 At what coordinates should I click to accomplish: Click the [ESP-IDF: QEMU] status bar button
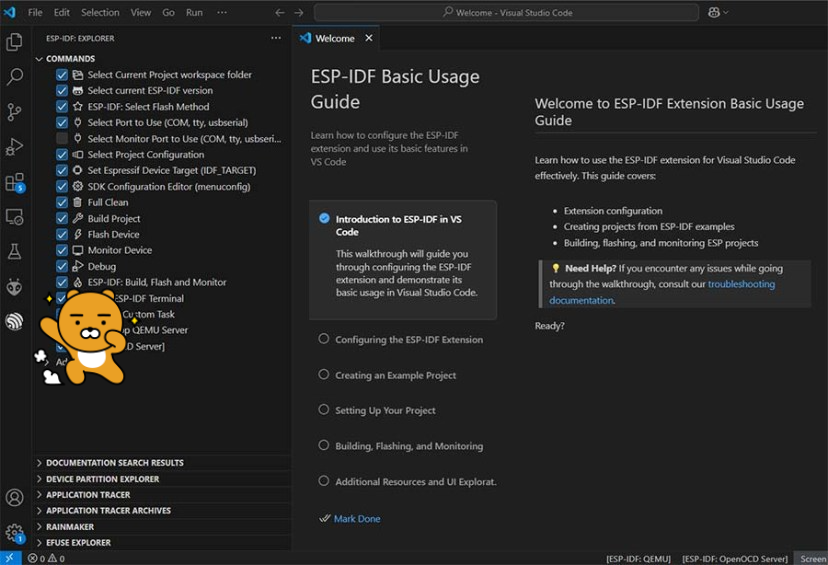click(x=638, y=559)
